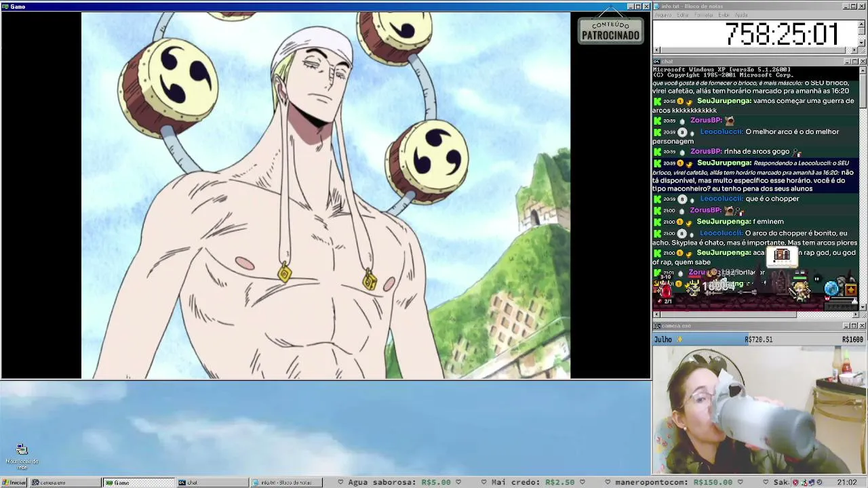Click the Notepad icon in info.txt title bar
868x488 pixels.
click(x=657, y=6)
